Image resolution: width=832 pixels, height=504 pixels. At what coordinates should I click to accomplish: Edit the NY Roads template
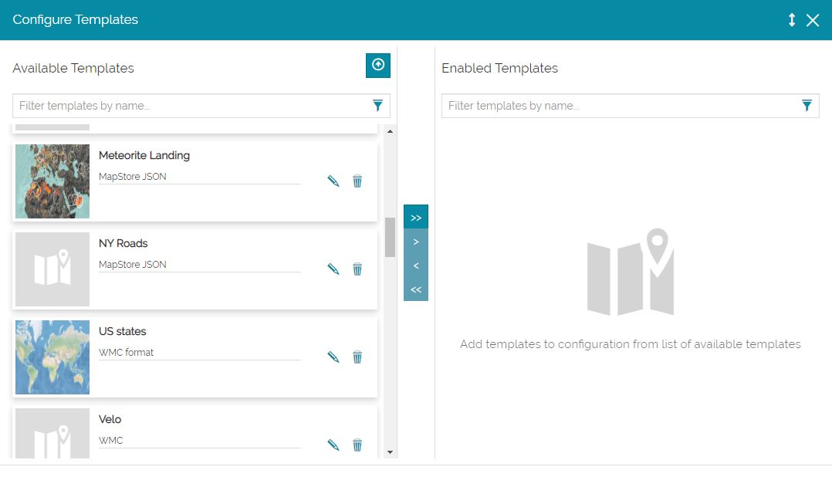(x=333, y=269)
